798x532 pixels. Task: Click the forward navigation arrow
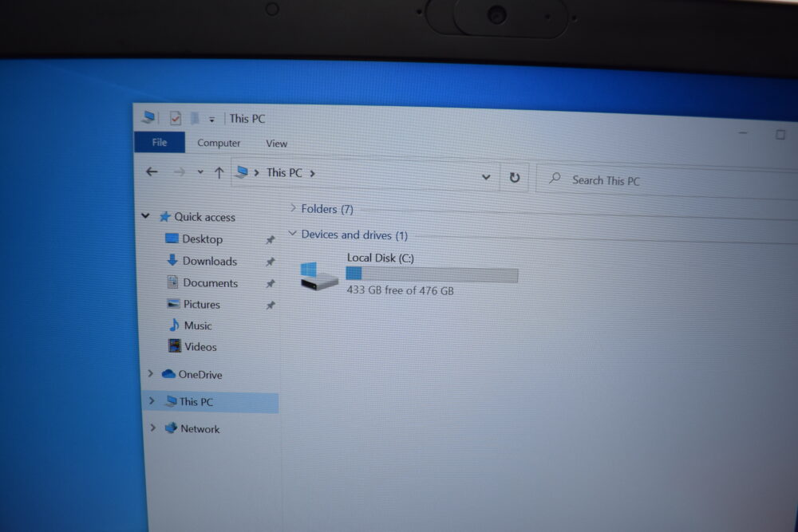pos(179,172)
